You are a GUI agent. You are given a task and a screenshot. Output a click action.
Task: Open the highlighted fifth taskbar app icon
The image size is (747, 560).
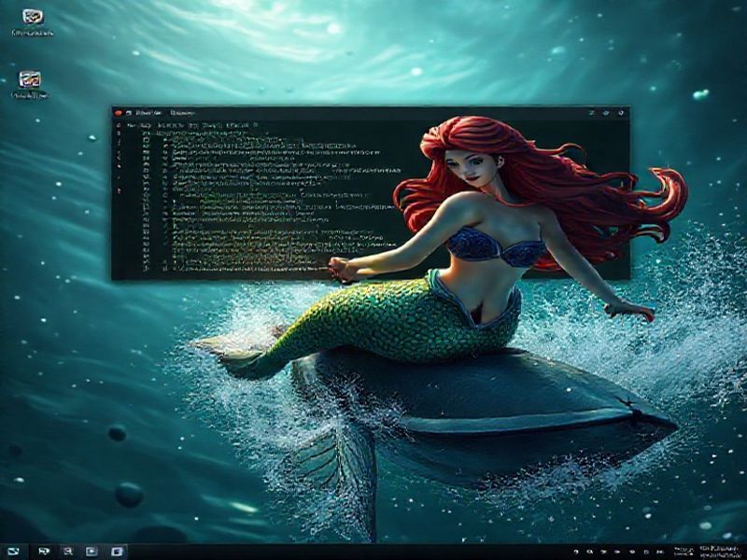coord(117,552)
